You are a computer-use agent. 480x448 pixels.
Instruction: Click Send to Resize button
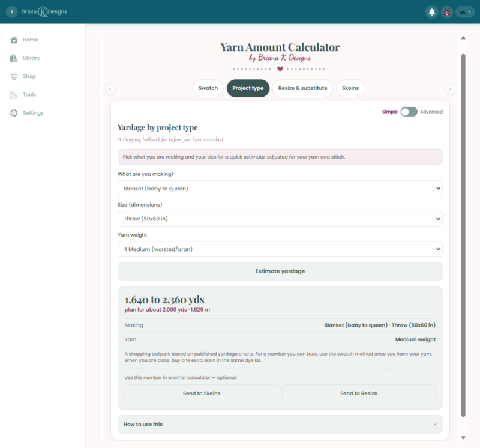tap(358, 393)
